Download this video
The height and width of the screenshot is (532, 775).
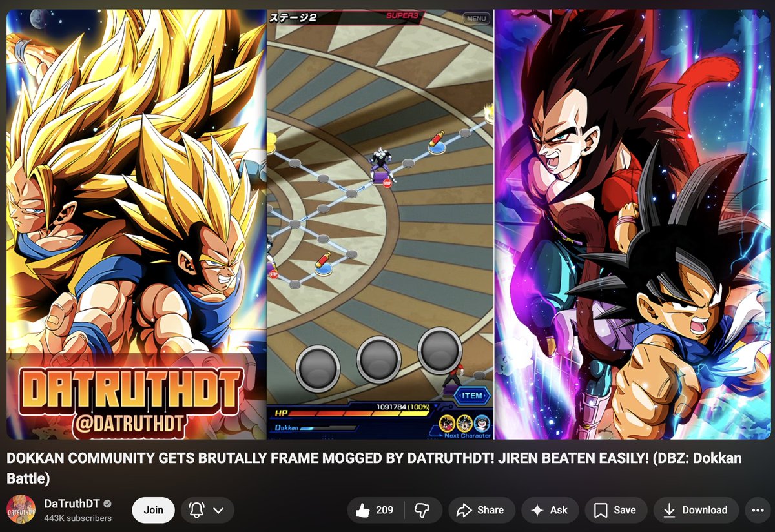click(x=696, y=510)
